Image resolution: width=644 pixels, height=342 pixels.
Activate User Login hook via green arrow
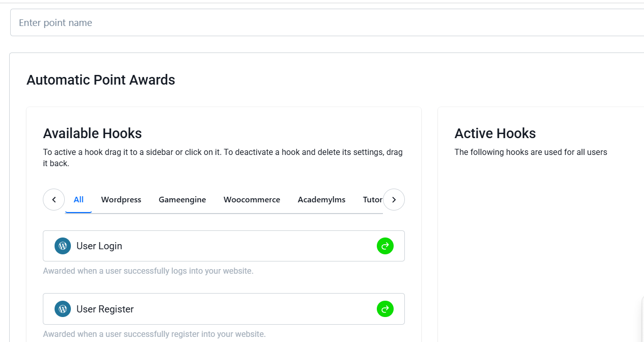(x=385, y=246)
